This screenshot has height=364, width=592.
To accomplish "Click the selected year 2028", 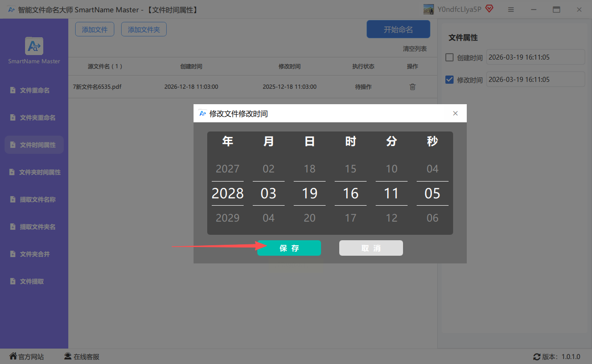I will [228, 193].
